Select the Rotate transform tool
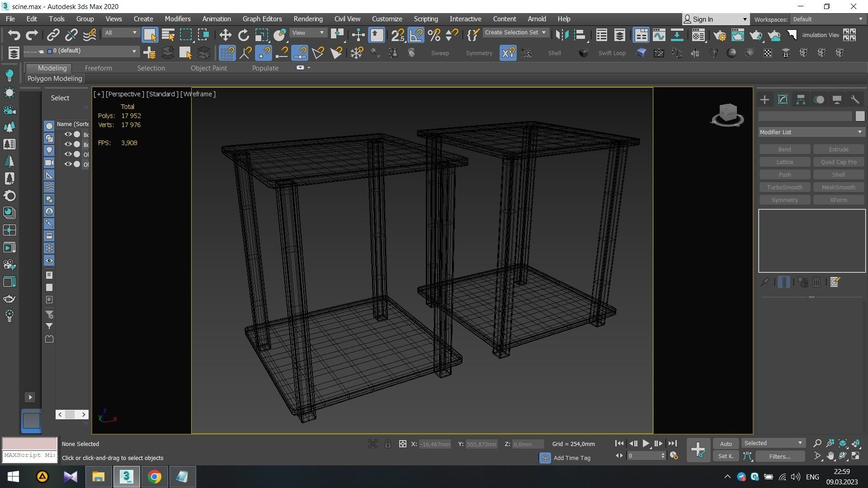 point(243,35)
